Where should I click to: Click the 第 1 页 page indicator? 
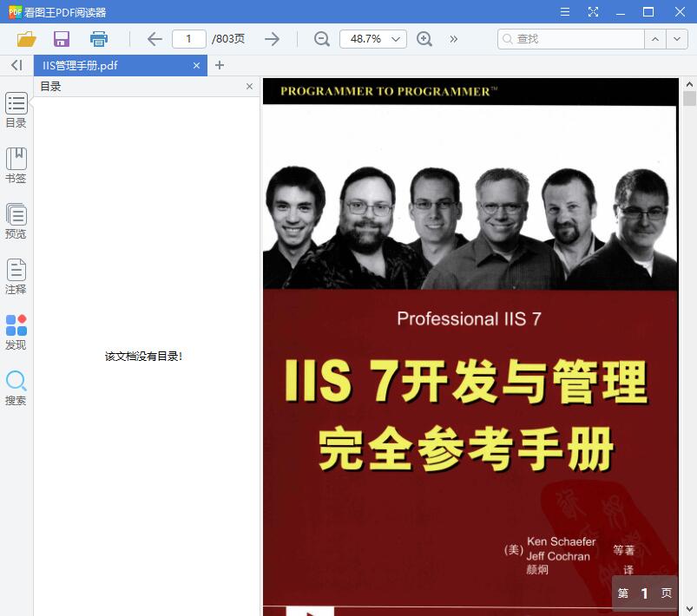(645, 593)
